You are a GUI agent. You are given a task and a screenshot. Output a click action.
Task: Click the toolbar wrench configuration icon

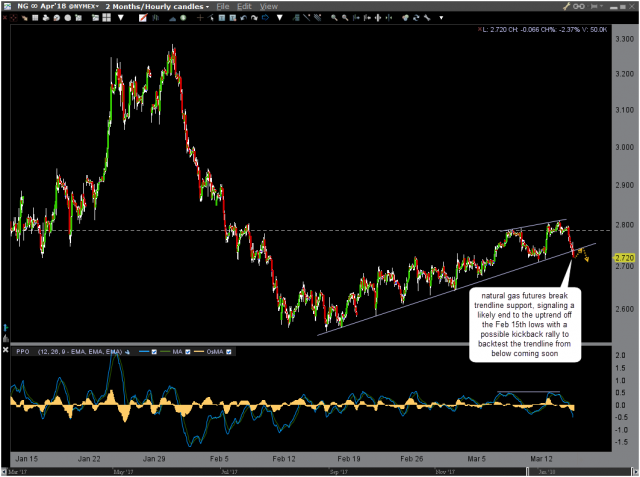click(427, 18)
